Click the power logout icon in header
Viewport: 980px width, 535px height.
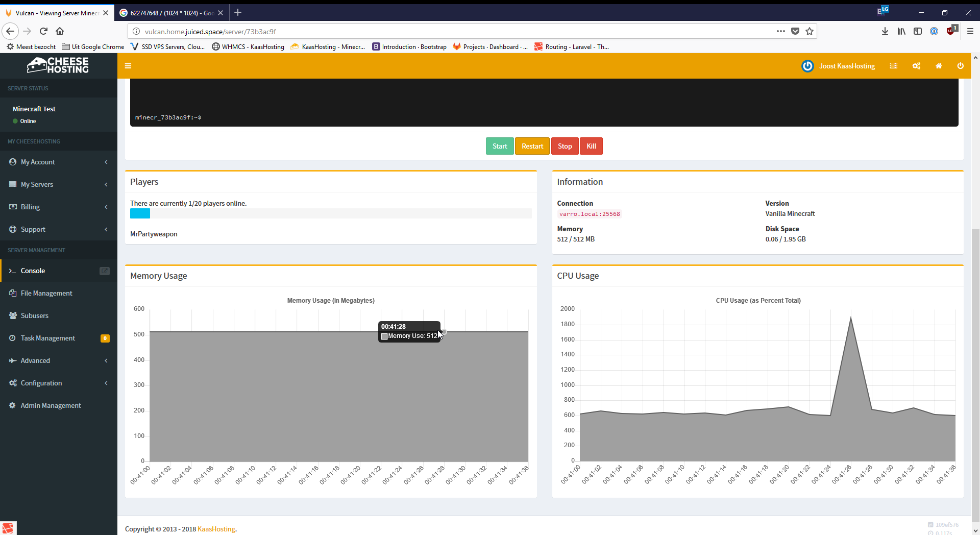coord(960,66)
